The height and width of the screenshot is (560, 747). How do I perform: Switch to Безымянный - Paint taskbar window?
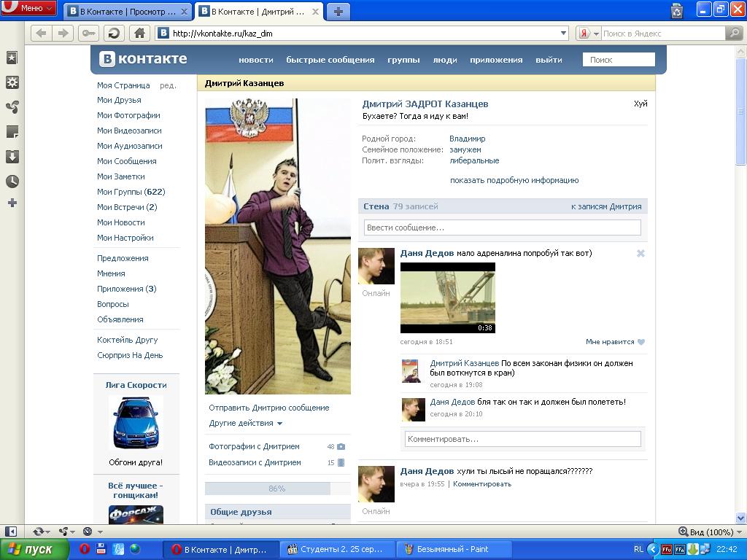[452, 549]
